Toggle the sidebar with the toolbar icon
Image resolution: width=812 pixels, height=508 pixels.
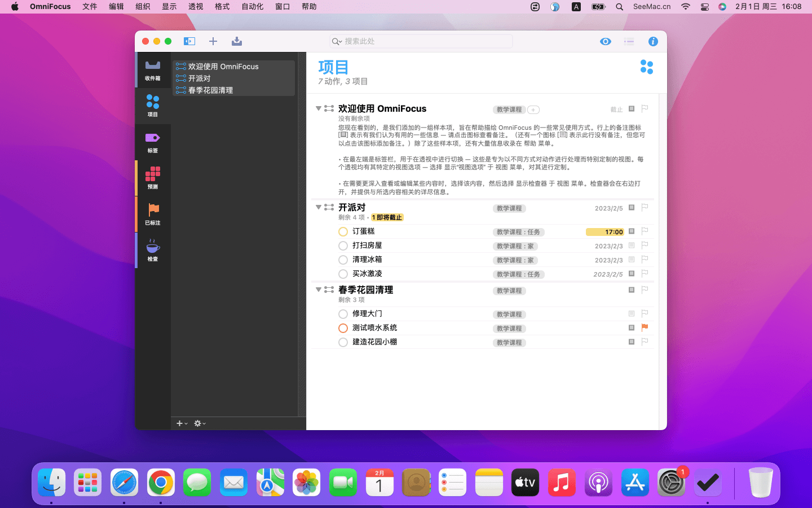189,41
